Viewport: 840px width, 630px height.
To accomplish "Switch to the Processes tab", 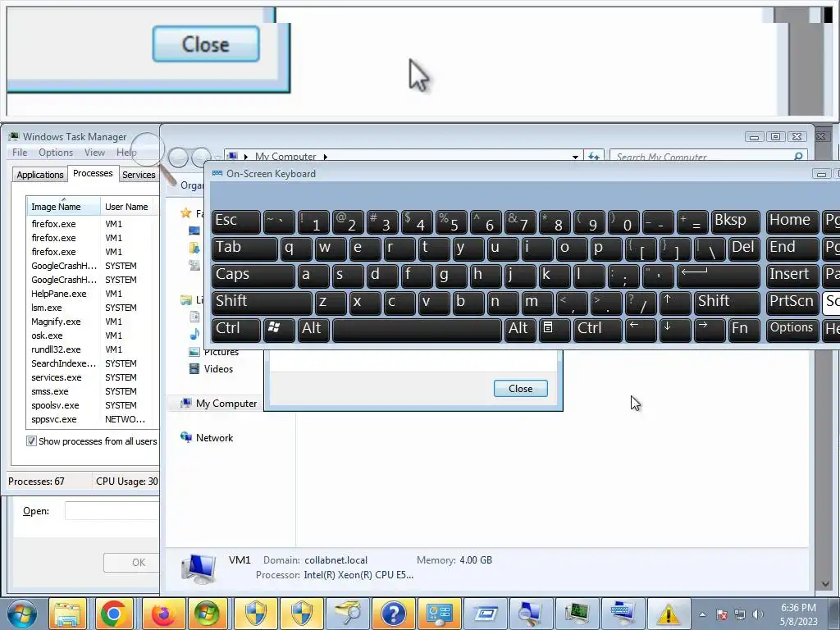I will 93,173.
